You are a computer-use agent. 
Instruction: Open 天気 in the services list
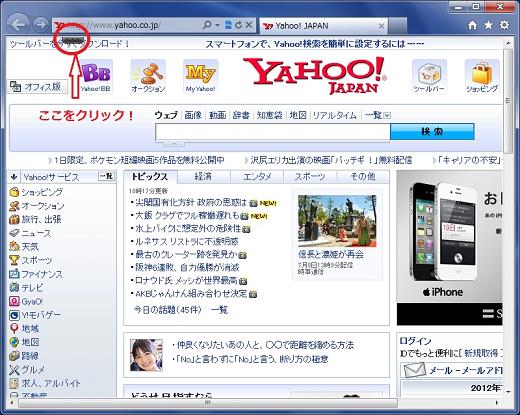pyautogui.click(x=30, y=247)
